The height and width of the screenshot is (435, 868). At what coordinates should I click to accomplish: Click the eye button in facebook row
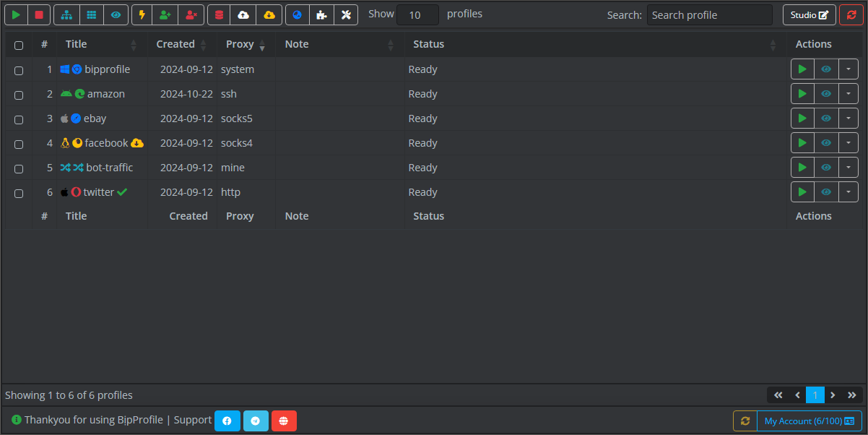826,143
